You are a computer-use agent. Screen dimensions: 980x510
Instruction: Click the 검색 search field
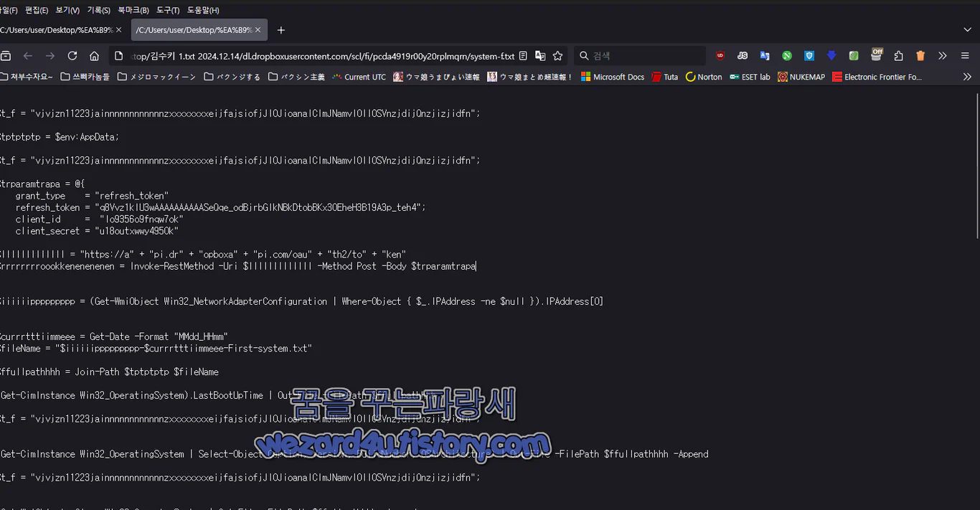640,56
